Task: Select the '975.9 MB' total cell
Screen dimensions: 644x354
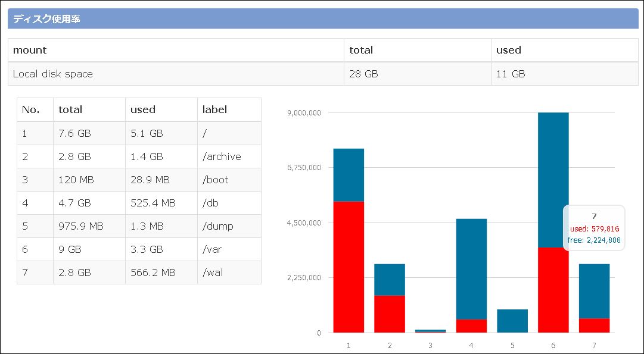Action: (89, 226)
